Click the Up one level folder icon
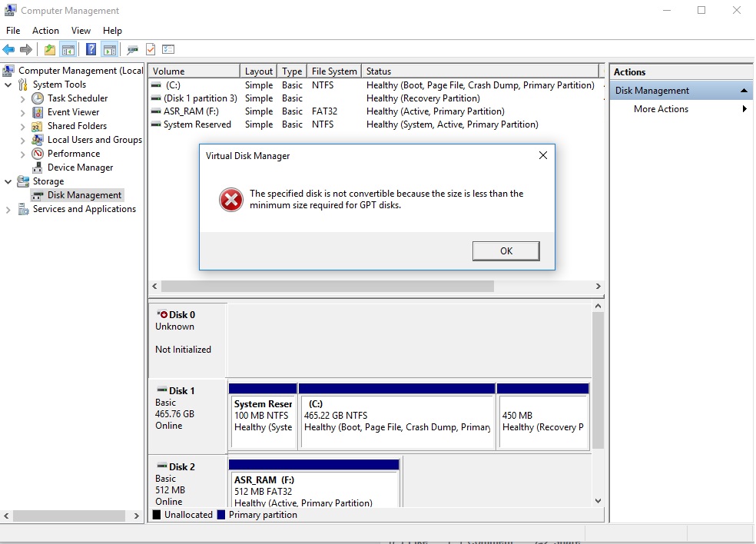 50,49
